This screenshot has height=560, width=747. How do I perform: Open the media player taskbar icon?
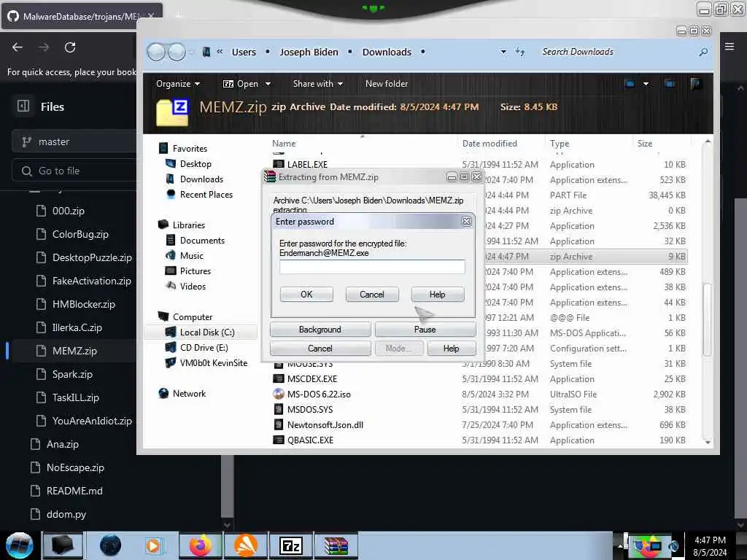[x=153, y=545]
